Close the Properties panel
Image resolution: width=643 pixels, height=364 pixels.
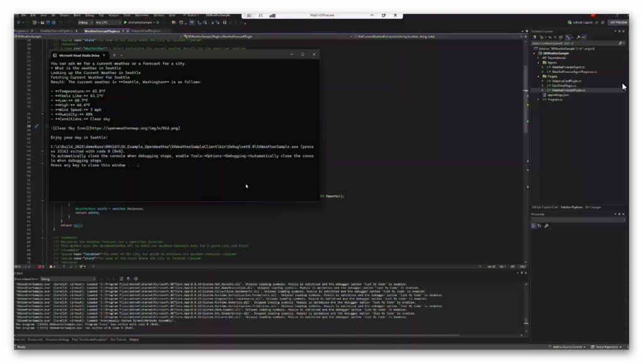click(x=624, y=214)
